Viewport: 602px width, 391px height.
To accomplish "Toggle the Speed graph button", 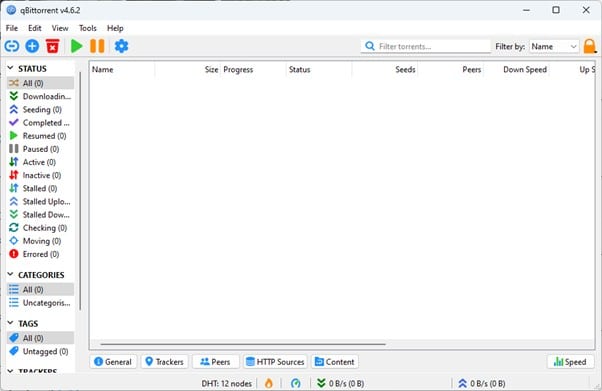I will click(570, 362).
